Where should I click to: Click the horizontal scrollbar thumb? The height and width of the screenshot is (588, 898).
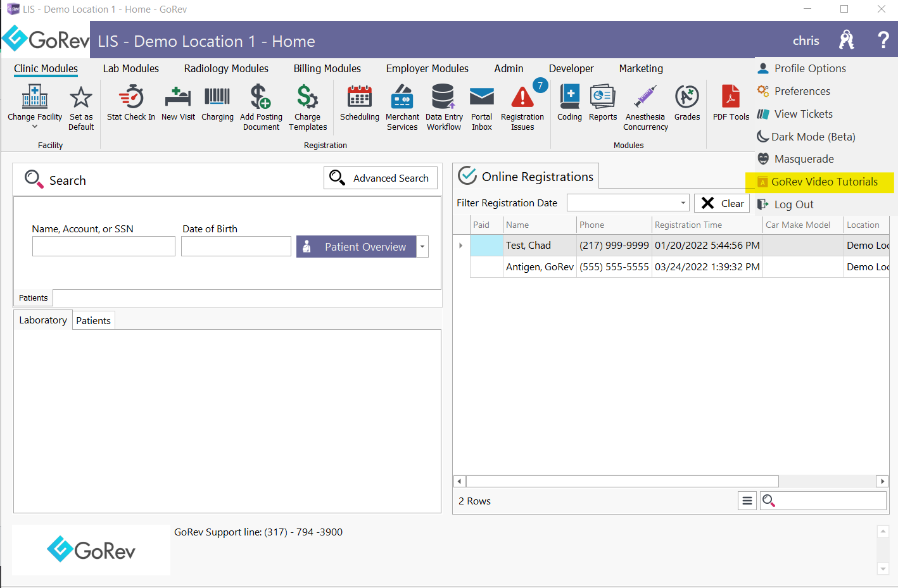(x=622, y=481)
